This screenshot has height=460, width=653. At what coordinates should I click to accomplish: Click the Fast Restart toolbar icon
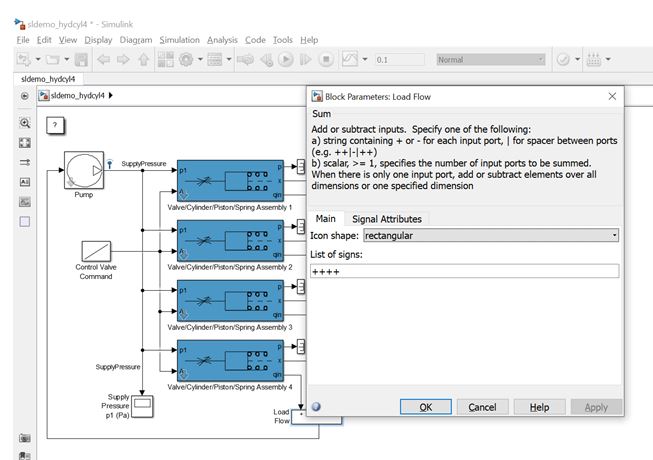(x=245, y=60)
